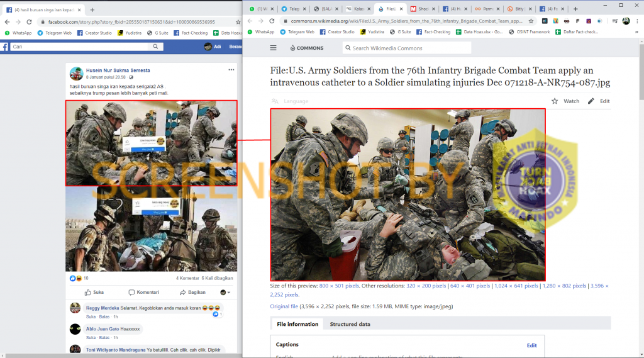
Task: Open the OSINT Framework bookmark
Action: coord(529,31)
